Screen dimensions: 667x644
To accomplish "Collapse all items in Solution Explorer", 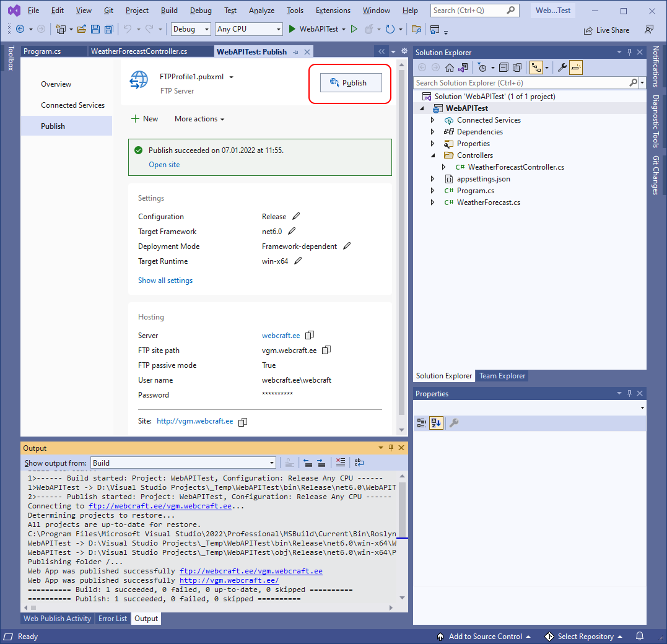I will click(x=504, y=67).
